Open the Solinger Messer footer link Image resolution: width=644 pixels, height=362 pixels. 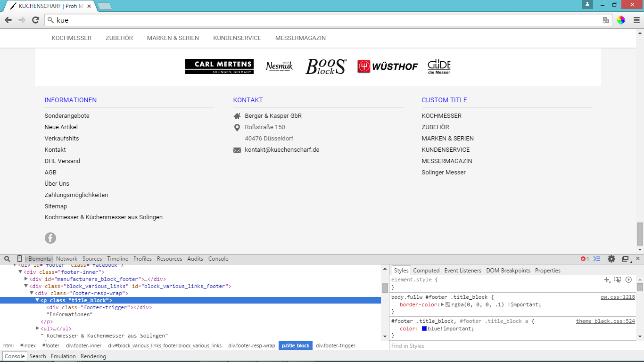[x=444, y=173]
